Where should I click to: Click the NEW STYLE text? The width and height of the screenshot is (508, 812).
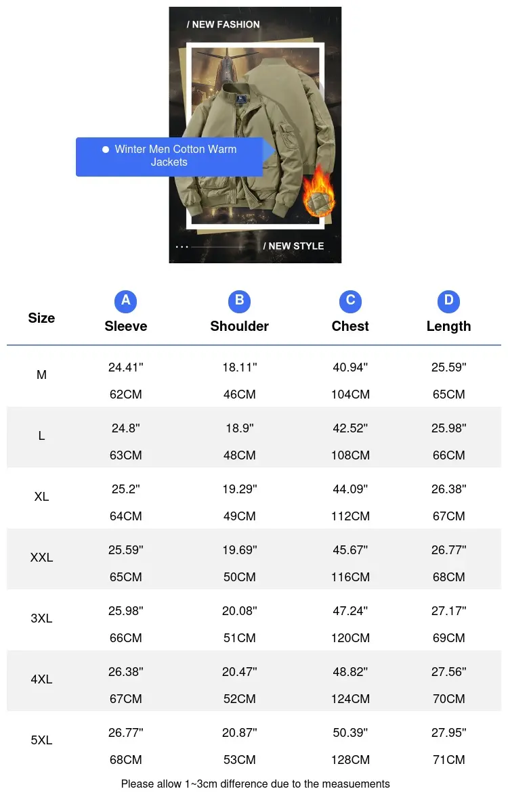pos(293,246)
